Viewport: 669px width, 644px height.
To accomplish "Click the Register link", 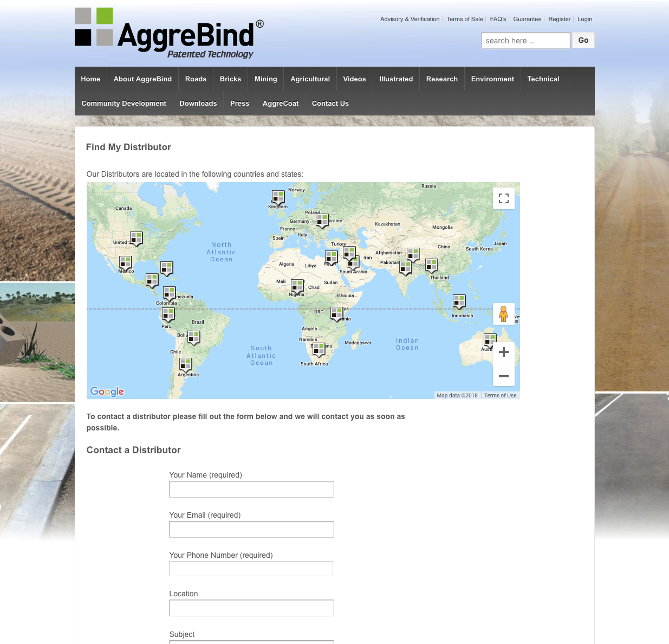I will tap(560, 19).
